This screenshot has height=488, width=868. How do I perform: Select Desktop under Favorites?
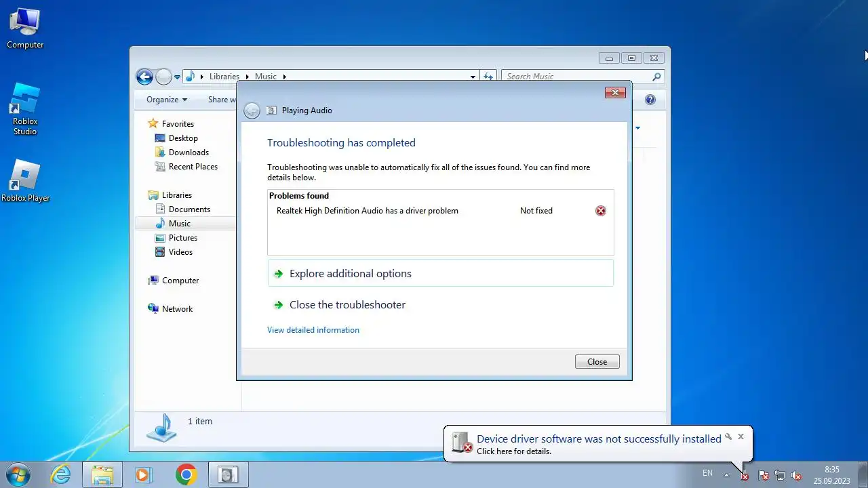click(x=183, y=138)
